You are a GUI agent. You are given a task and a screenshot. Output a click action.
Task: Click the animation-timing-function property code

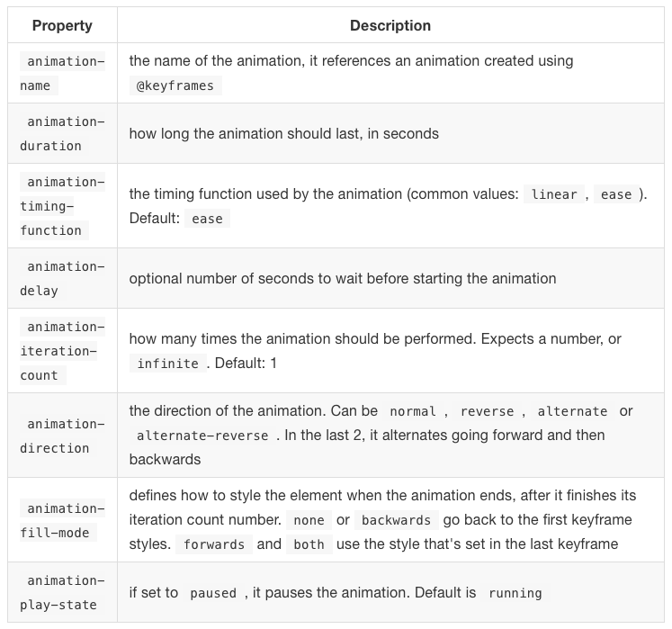coord(62,206)
